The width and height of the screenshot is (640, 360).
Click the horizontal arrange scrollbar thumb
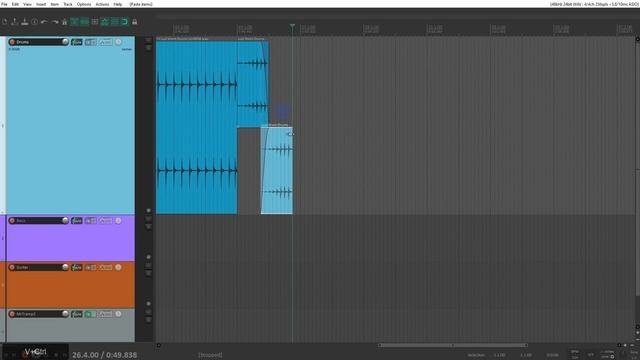pyautogui.click(x=453, y=345)
